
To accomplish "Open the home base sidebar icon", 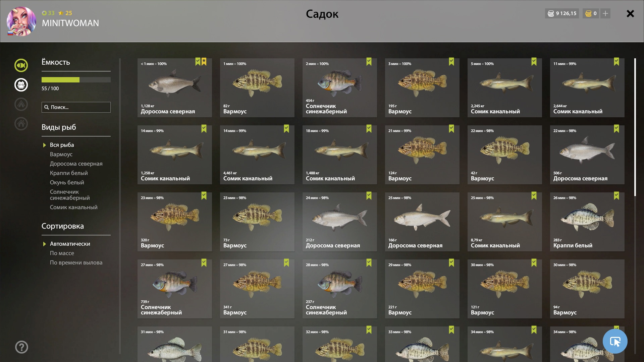I will click(x=21, y=124).
